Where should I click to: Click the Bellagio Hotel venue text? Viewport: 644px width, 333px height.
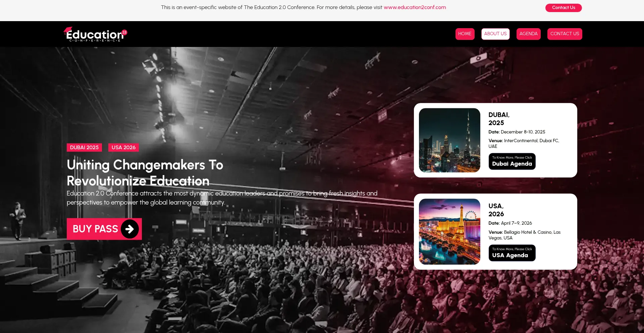tap(525, 235)
